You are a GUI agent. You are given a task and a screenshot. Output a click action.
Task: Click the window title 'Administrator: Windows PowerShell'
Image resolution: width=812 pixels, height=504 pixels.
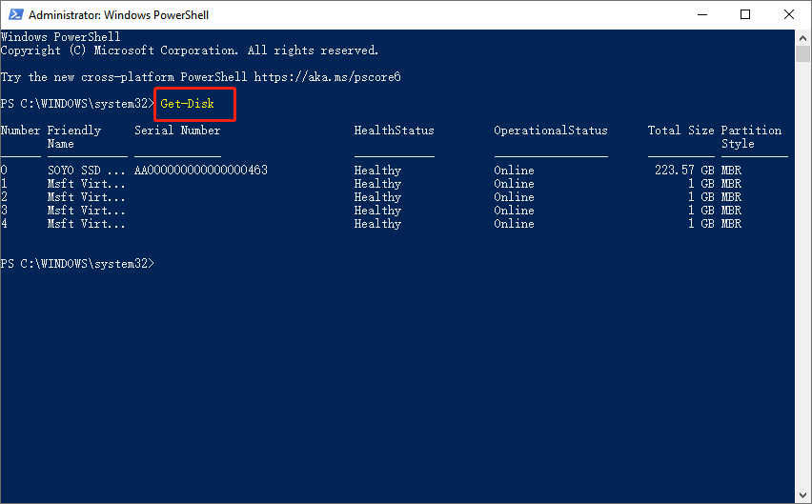click(x=118, y=15)
